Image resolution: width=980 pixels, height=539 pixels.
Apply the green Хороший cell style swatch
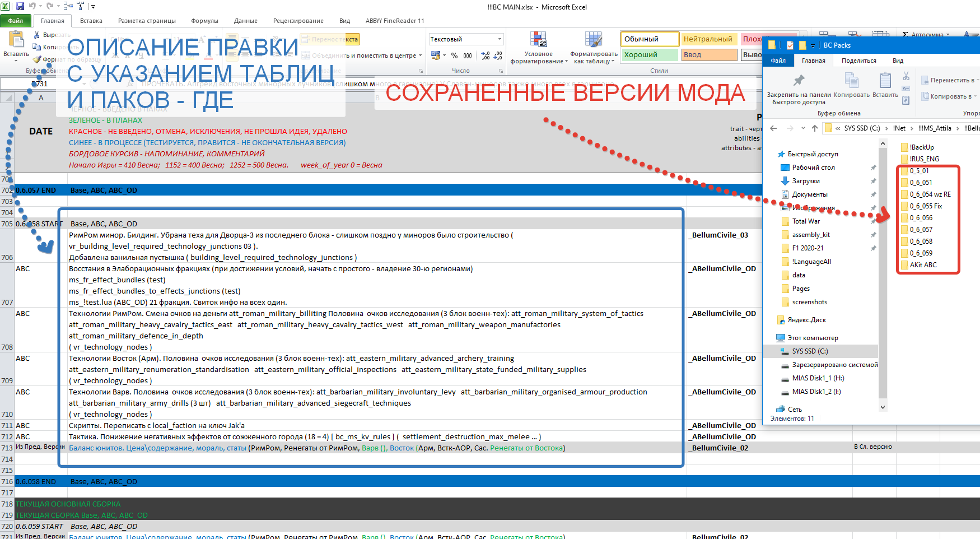pyautogui.click(x=650, y=55)
